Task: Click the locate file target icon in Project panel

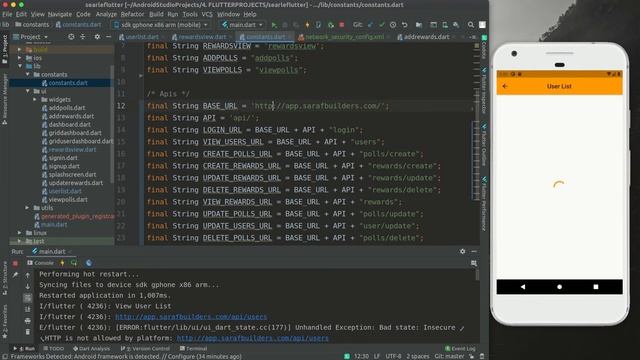Action: 71,37
